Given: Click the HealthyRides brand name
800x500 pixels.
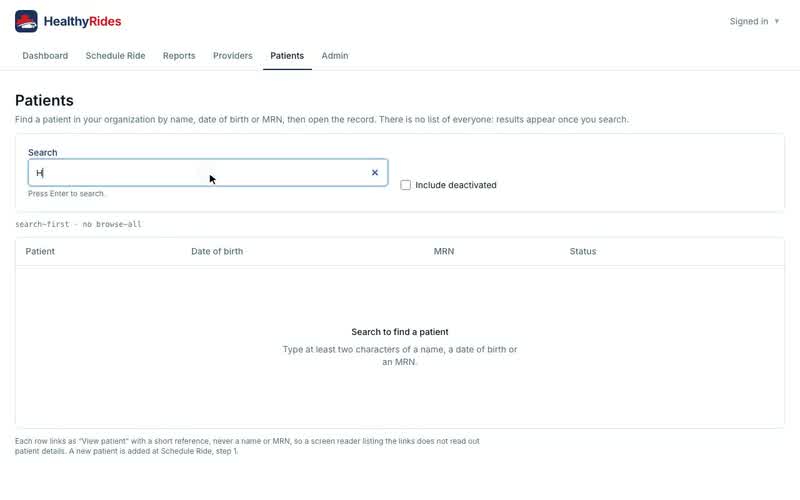Looking at the screenshot, I should click(x=83, y=21).
